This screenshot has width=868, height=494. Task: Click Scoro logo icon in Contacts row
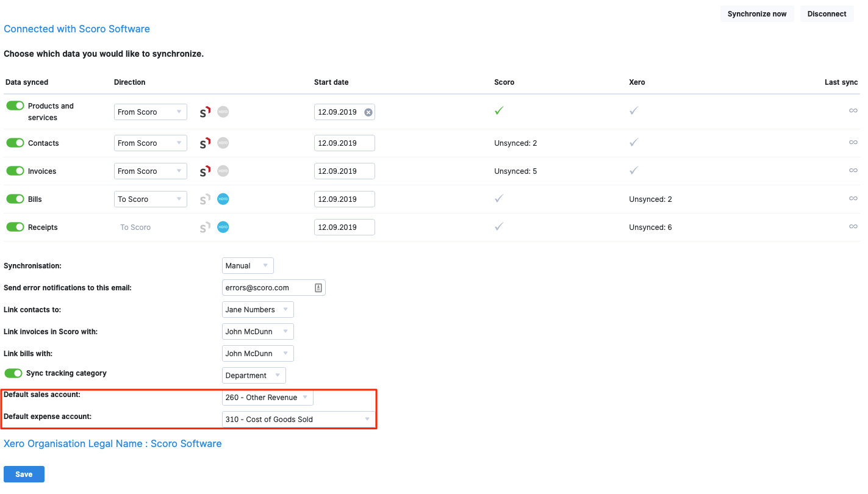pos(205,143)
